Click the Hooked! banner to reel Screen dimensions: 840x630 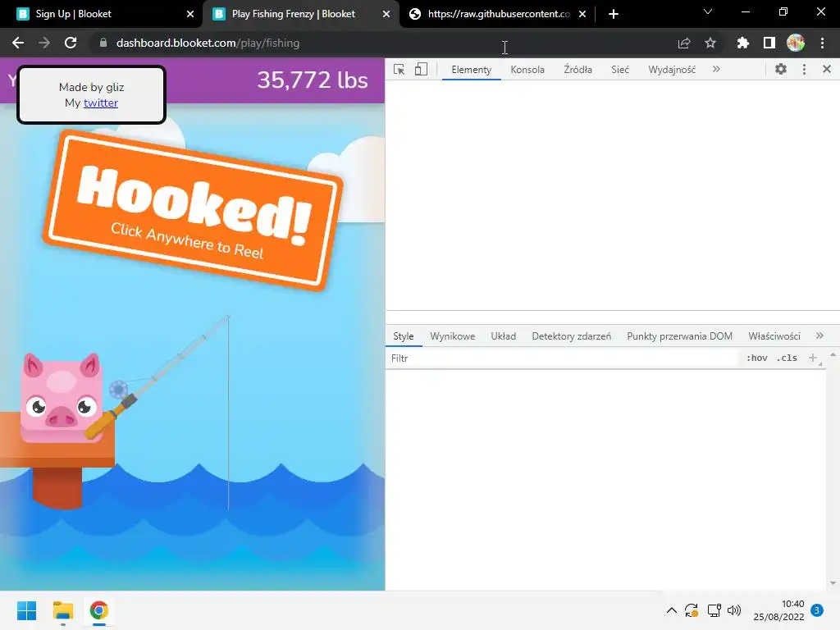pos(193,210)
